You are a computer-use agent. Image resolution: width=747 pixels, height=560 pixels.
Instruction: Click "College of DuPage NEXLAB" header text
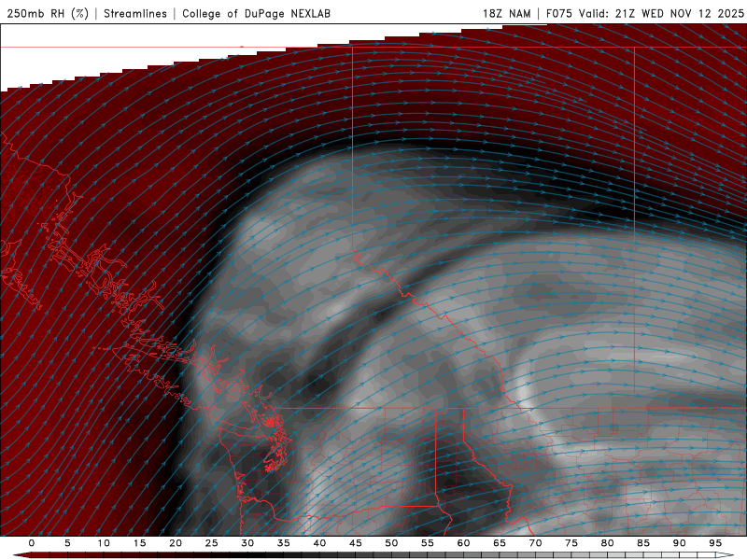[256, 14]
